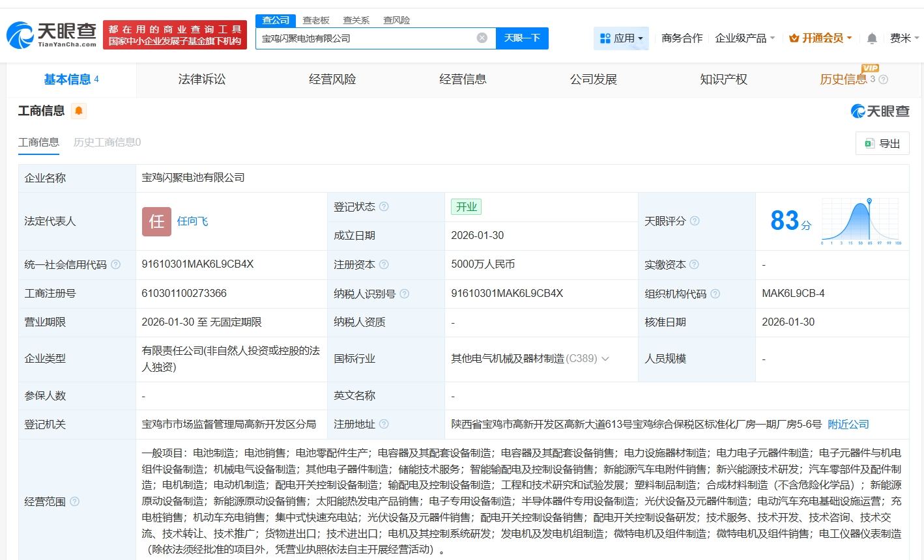Click help icon next to 天眼评分
This screenshot has width=924, height=560.
click(695, 221)
